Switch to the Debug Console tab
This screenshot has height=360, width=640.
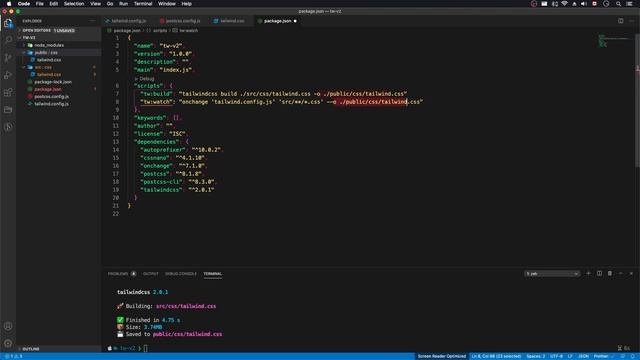[x=181, y=274]
